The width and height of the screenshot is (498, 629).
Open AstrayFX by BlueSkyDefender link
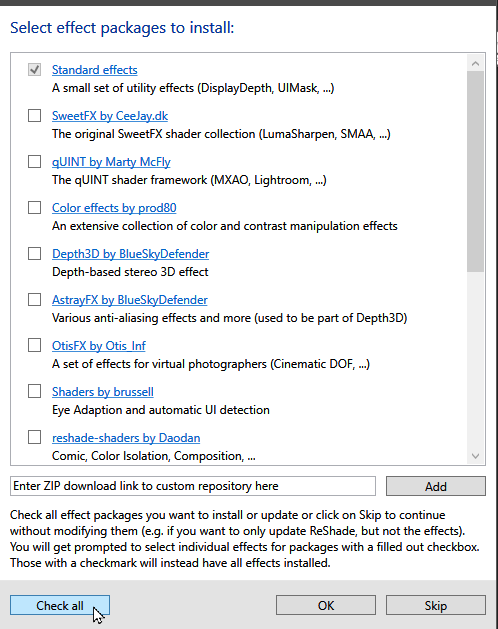[x=130, y=300]
